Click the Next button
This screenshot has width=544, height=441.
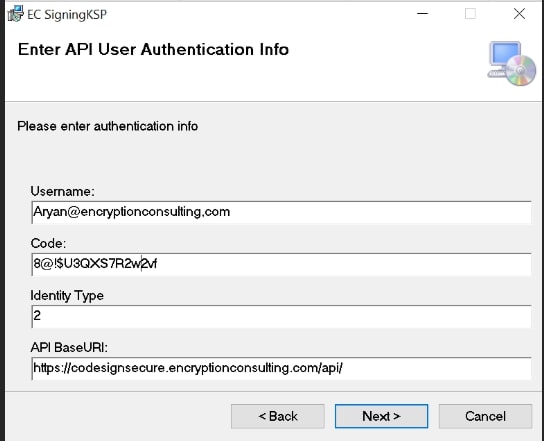click(x=381, y=416)
